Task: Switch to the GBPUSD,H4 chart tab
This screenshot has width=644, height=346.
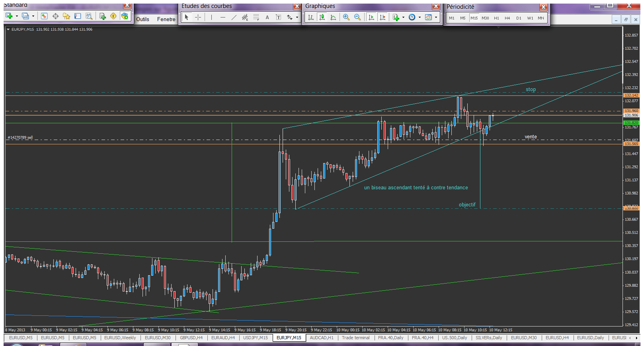Action: 191,338
